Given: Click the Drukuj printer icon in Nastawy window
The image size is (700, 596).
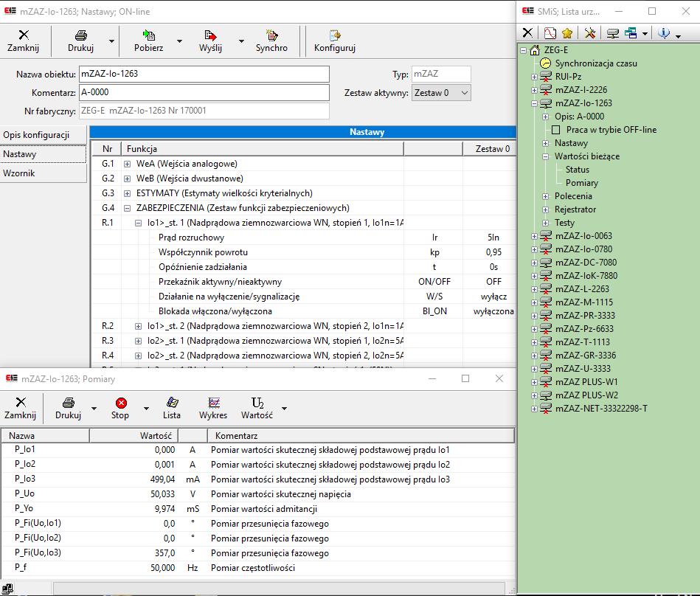Looking at the screenshot, I should tap(81, 35).
